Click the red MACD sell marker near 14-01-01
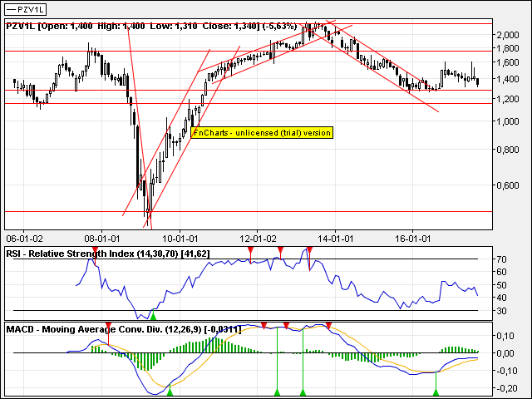 [328, 327]
